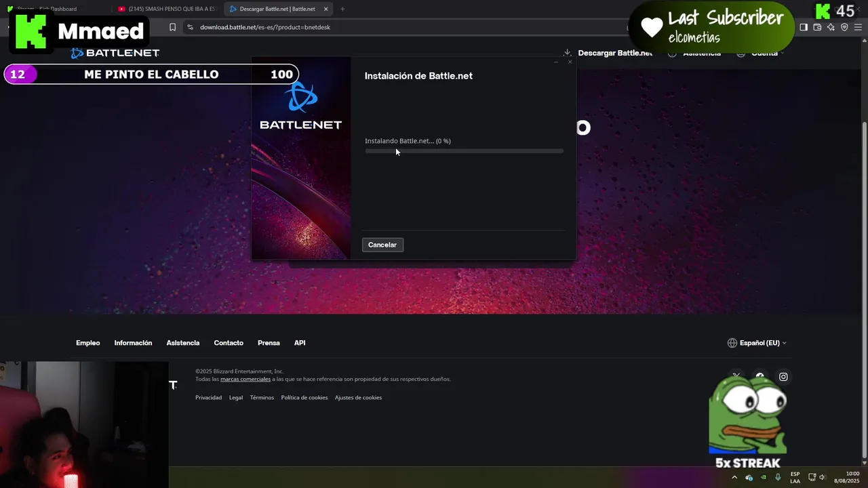
Task: Click the scrollbar down arrow
Action: (864, 462)
